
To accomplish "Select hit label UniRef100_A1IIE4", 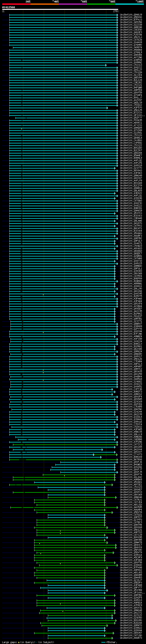I will (x=131, y=75).
